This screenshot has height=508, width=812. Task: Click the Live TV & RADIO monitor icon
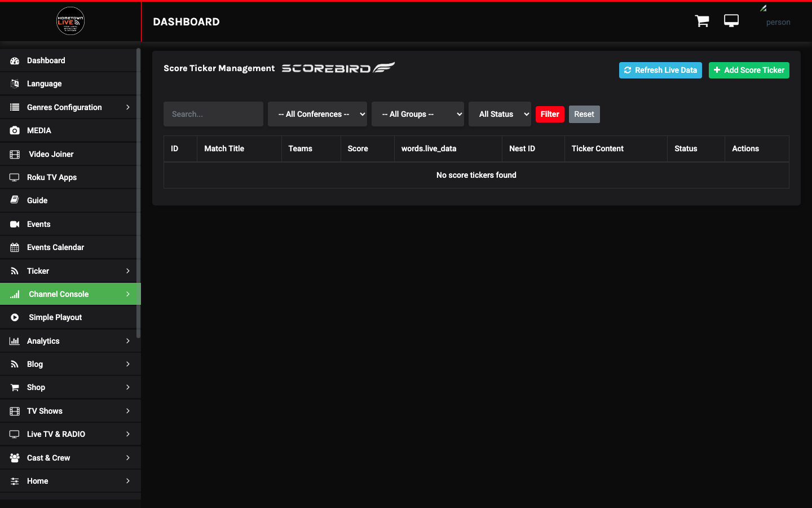coord(15,434)
